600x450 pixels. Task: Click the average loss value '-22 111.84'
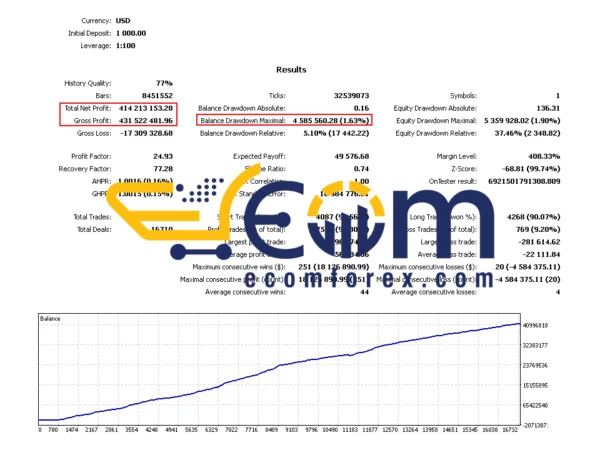coord(541,254)
